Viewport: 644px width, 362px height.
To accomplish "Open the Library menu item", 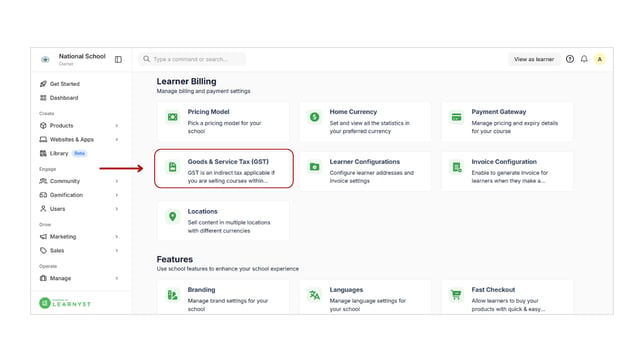I will 59,153.
